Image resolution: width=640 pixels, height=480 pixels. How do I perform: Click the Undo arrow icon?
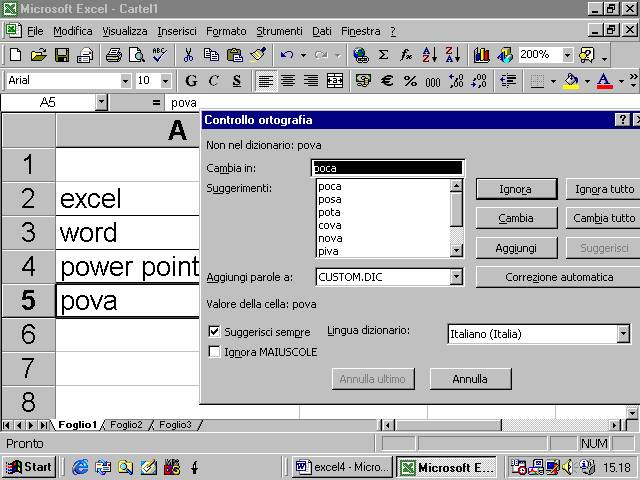(287, 55)
